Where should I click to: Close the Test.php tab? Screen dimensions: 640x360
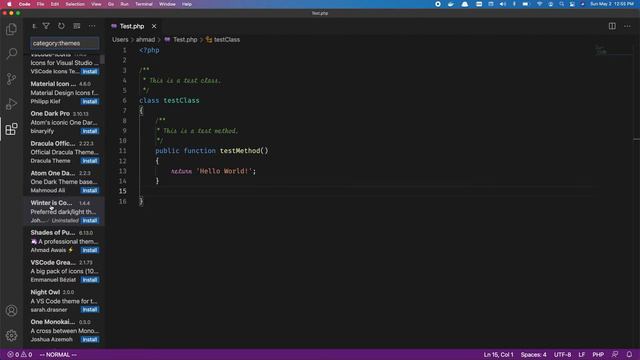click(154, 26)
